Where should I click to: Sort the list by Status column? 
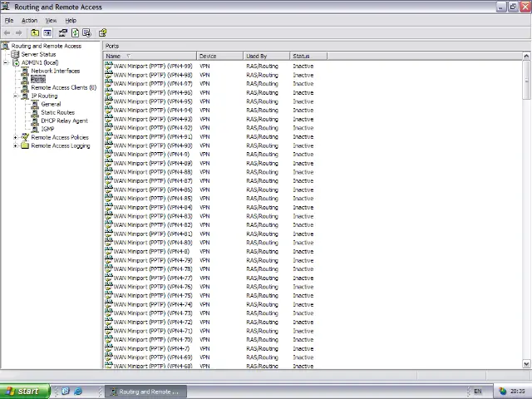[308, 56]
